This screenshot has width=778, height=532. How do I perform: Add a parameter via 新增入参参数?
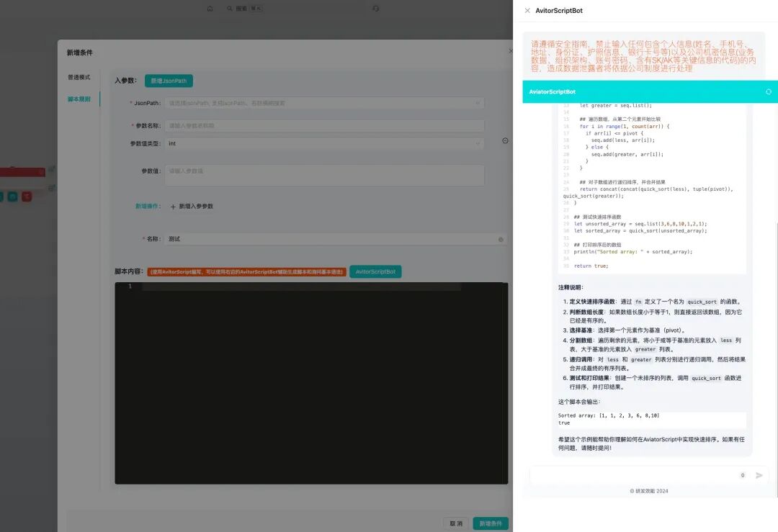192,207
